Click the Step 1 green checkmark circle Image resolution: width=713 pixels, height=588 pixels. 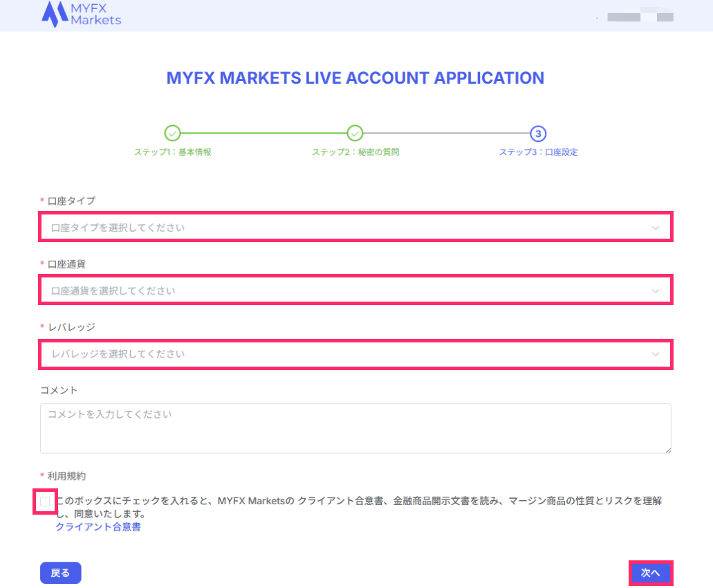172,133
